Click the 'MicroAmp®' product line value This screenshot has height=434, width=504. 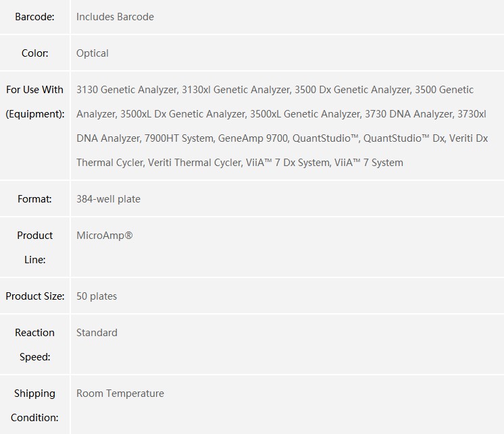click(x=105, y=236)
